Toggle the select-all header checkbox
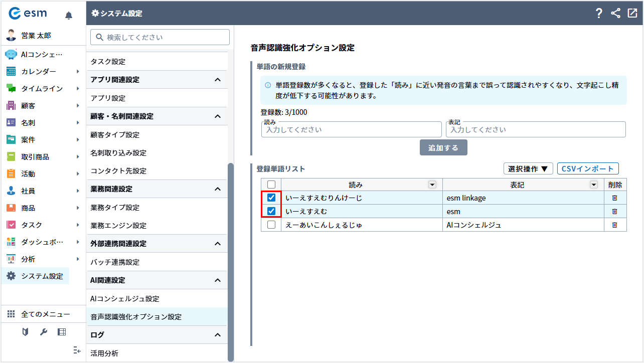The width and height of the screenshot is (644, 363). click(x=271, y=185)
